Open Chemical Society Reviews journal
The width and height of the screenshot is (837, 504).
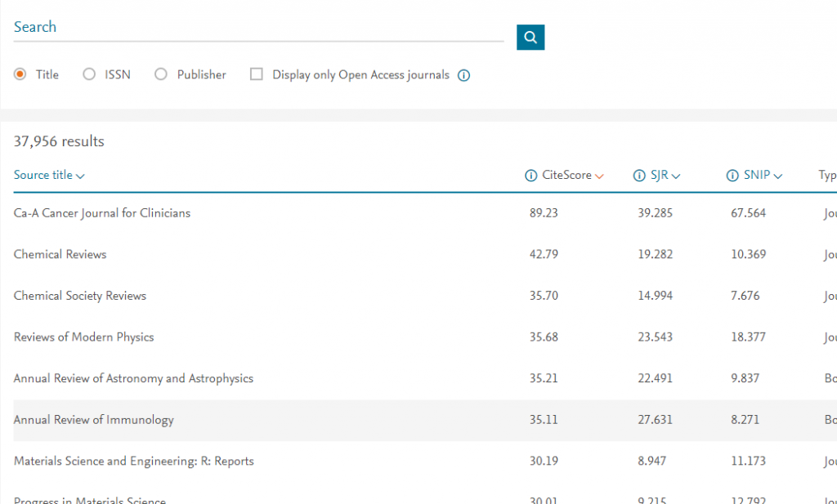(80, 296)
